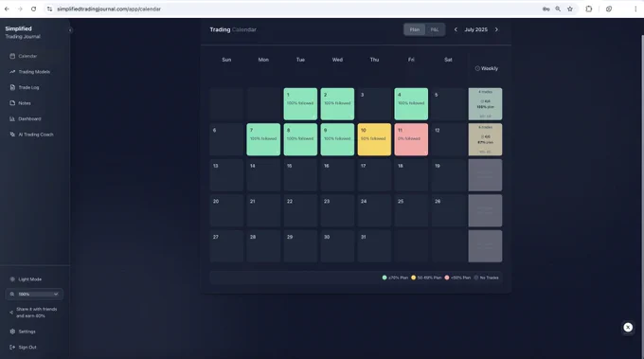Go to the next month
The image size is (644, 359).
(x=496, y=29)
